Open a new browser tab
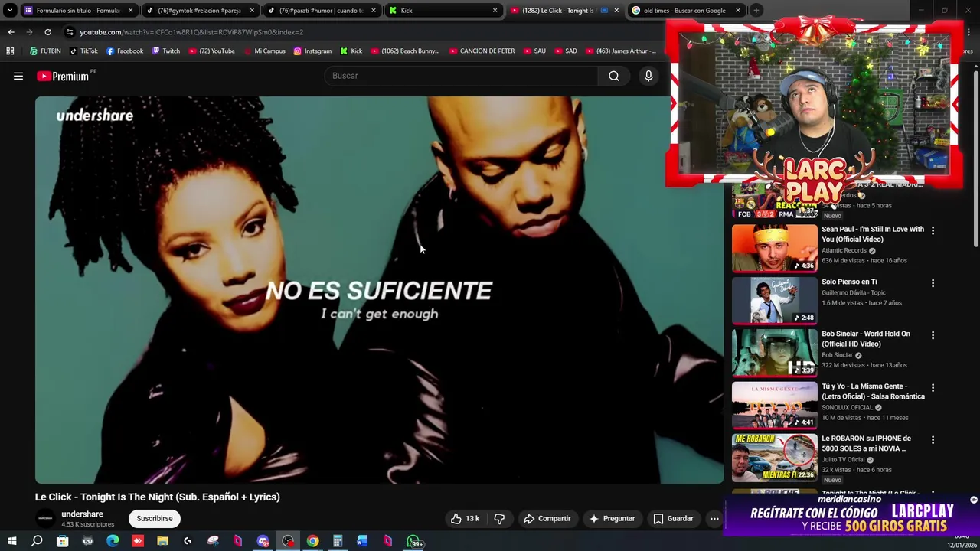 pos(756,11)
